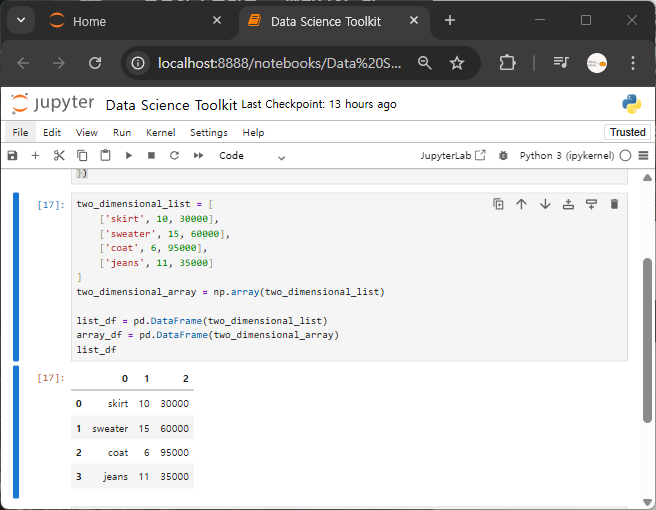Image resolution: width=656 pixels, height=510 pixels.
Task: Click the scrollbar up arrow
Action: [647, 178]
